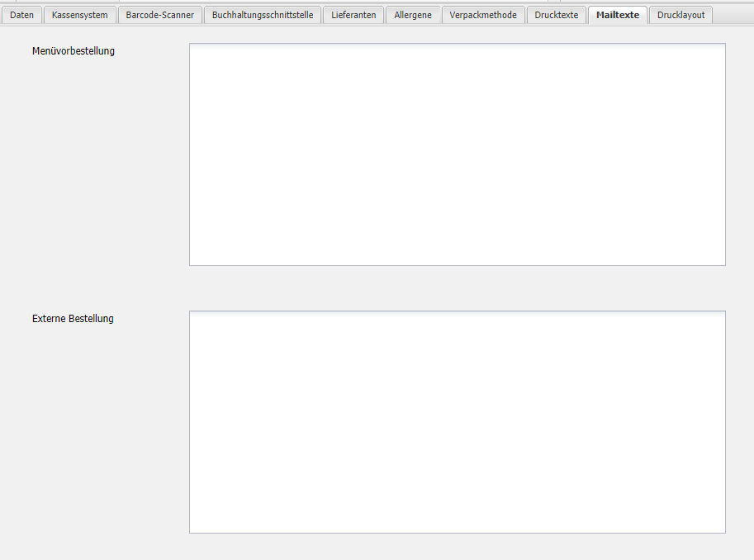Open the Drucktexte tab
The height and width of the screenshot is (560, 754).
[x=556, y=15]
